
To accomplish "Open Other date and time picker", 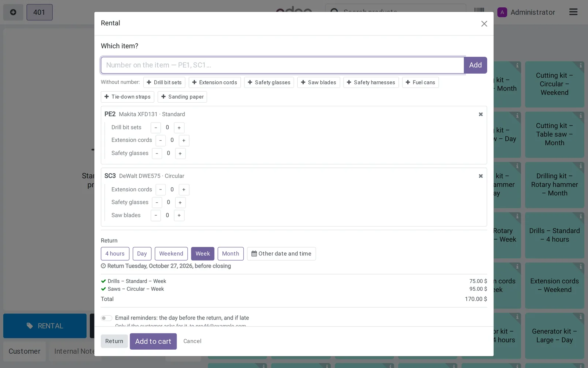I will point(281,254).
